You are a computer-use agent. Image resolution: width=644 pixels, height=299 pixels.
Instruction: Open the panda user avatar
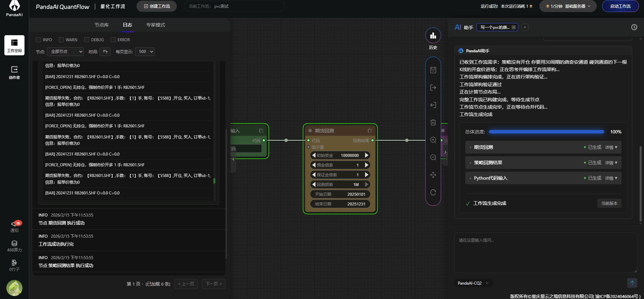coord(14,288)
